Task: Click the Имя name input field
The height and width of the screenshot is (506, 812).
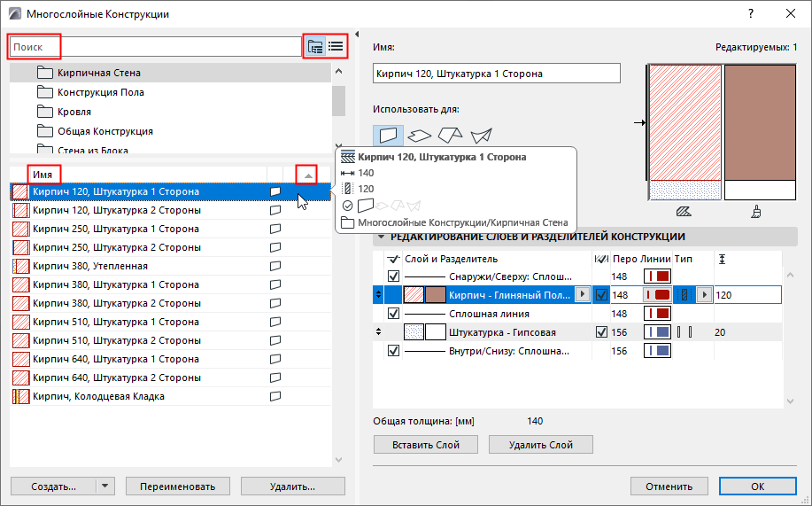Action: [496, 73]
